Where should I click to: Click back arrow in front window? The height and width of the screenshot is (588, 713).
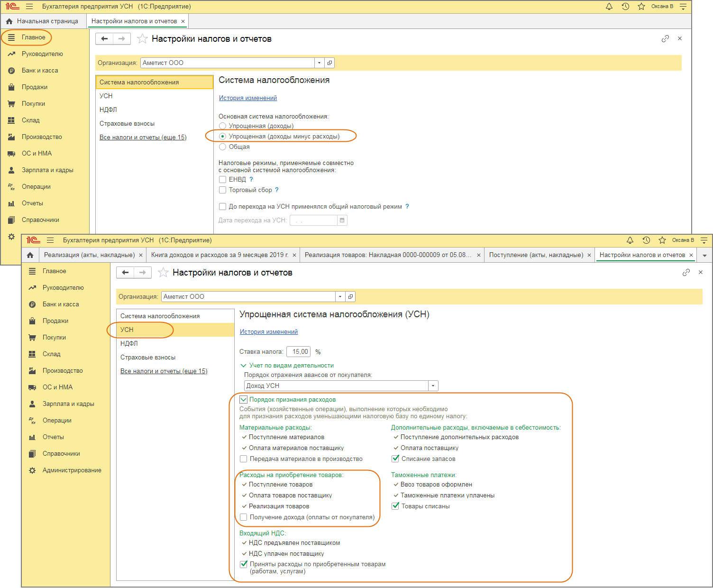(125, 272)
